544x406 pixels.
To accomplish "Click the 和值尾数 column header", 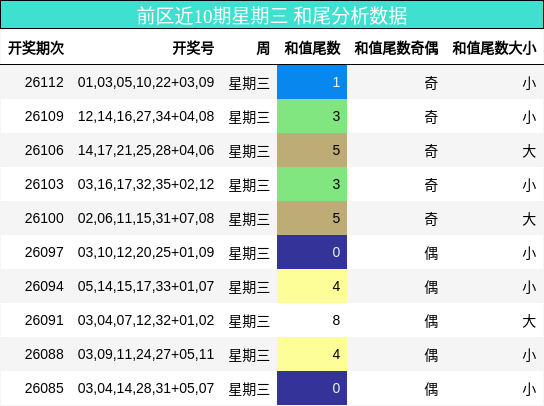I will click(x=312, y=48).
